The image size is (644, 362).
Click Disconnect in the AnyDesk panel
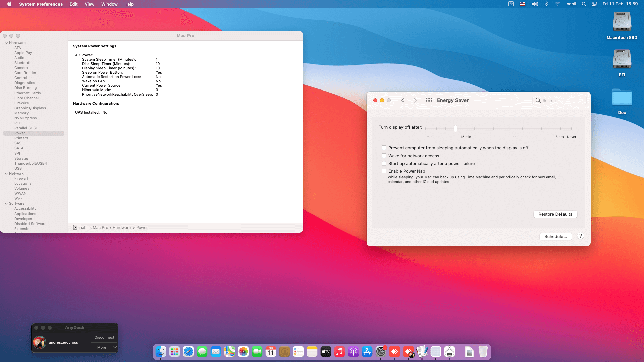[x=104, y=337]
